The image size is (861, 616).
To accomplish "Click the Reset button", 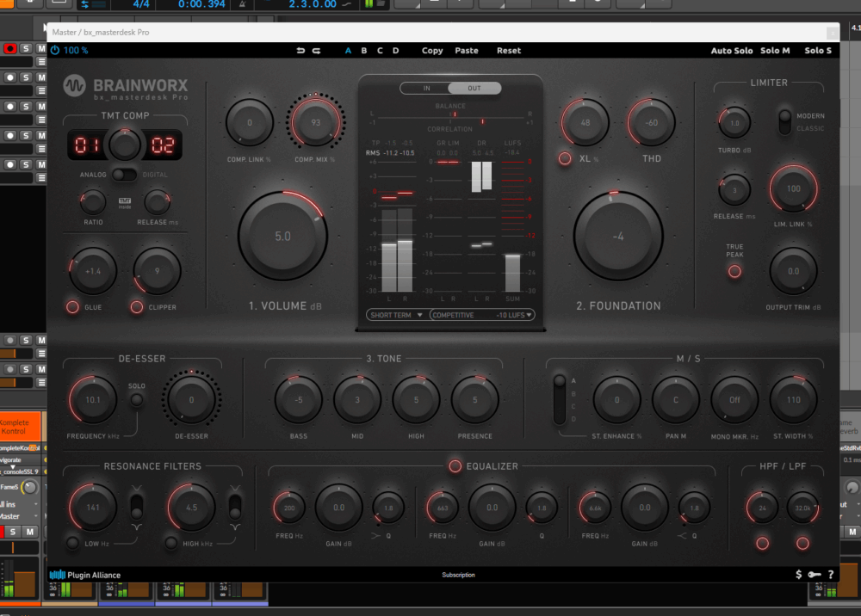I will (x=509, y=51).
